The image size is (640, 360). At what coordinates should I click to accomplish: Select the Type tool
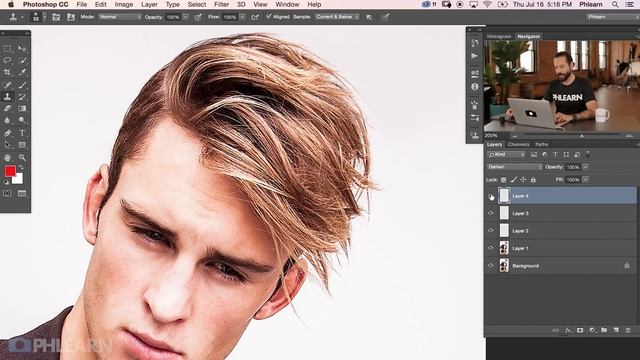[x=22, y=133]
